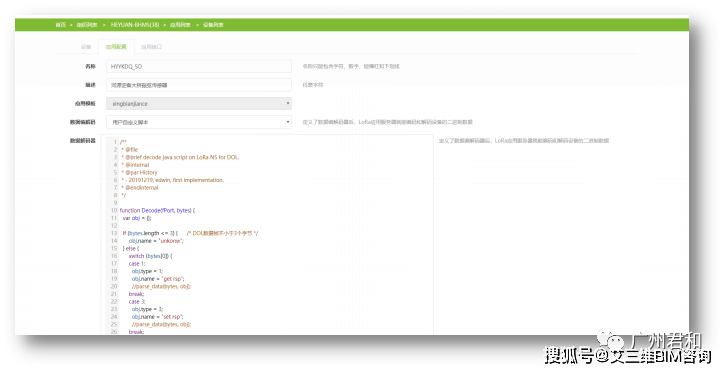Click the 'case 3:' code line
The width and height of the screenshot is (726, 373).
[x=137, y=302]
